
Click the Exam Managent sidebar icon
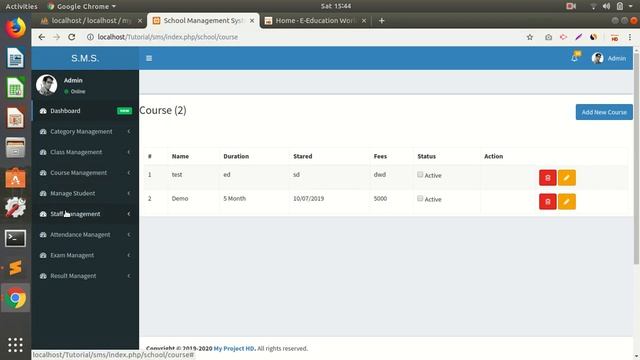point(43,256)
